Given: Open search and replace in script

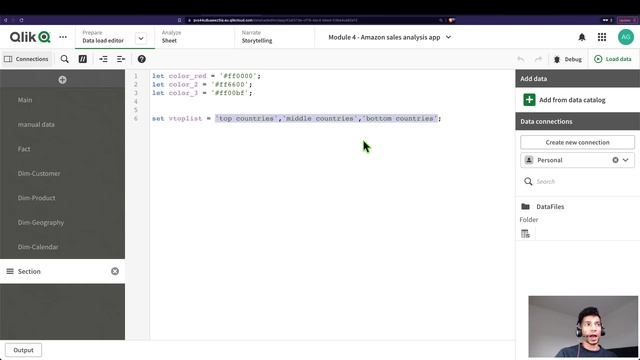Looking at the screenshot, I should tap(64, 59).
